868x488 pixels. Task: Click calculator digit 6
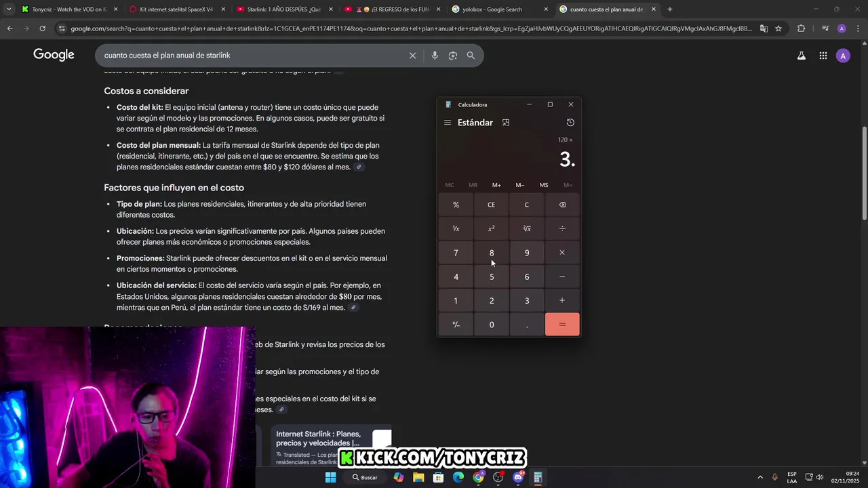point(527,277)
